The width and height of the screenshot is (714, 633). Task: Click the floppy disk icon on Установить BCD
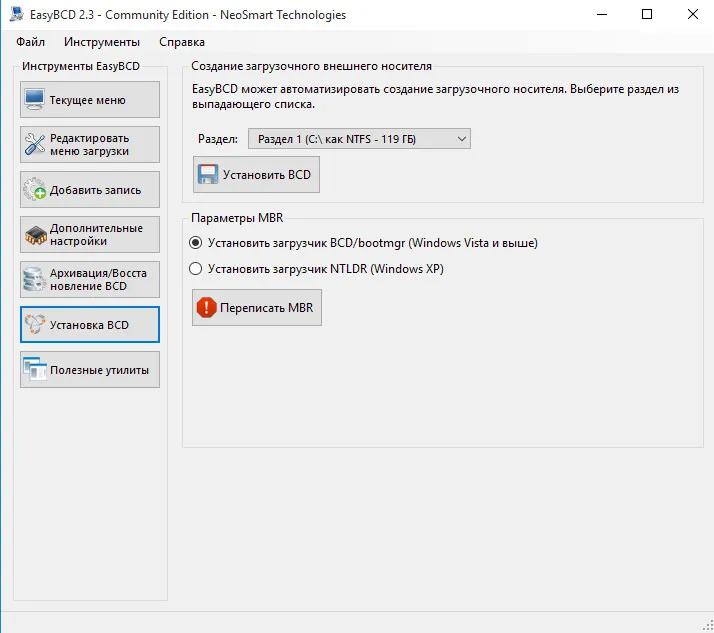(208, 174)
